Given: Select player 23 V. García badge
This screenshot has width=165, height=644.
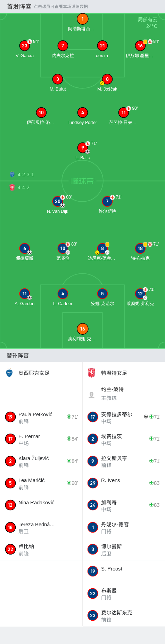Looking at the screenshot, I should pyautogui.click(x=25, y=46).
